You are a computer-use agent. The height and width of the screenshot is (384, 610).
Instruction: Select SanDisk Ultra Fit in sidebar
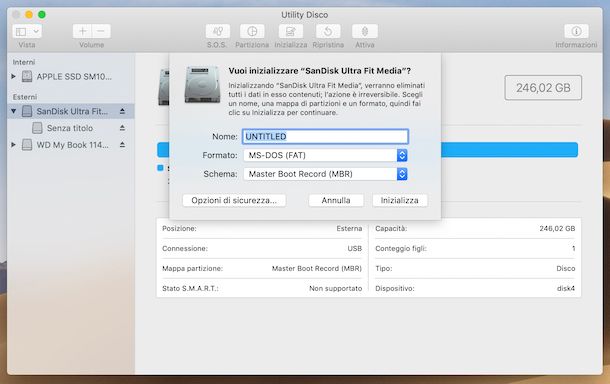click(72, 111)
